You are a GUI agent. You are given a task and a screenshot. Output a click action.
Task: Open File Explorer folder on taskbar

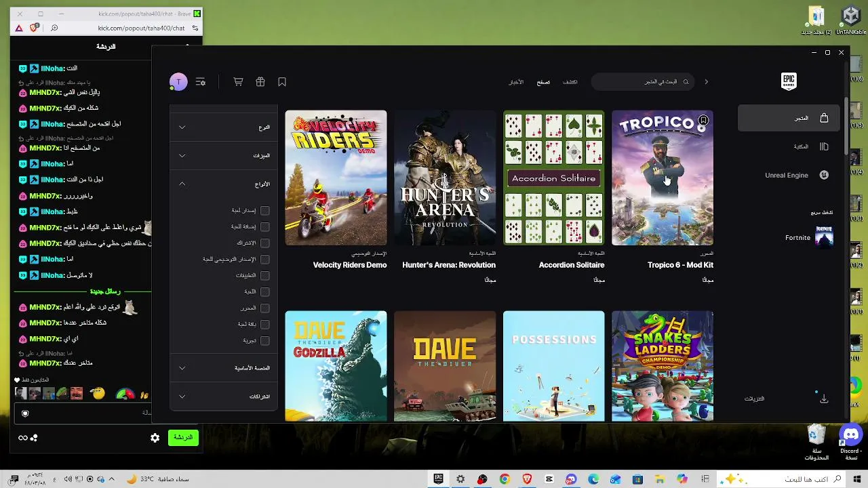[659, 479]
